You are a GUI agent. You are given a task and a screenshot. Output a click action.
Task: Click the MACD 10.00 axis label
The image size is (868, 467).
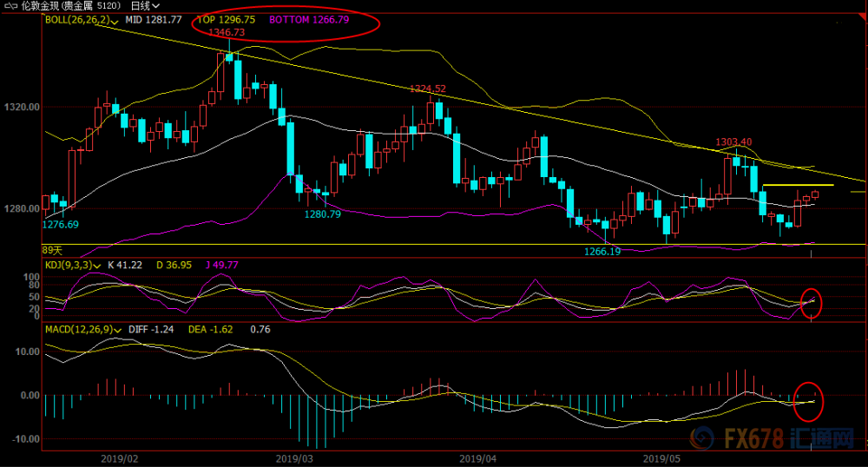(27, 352)
